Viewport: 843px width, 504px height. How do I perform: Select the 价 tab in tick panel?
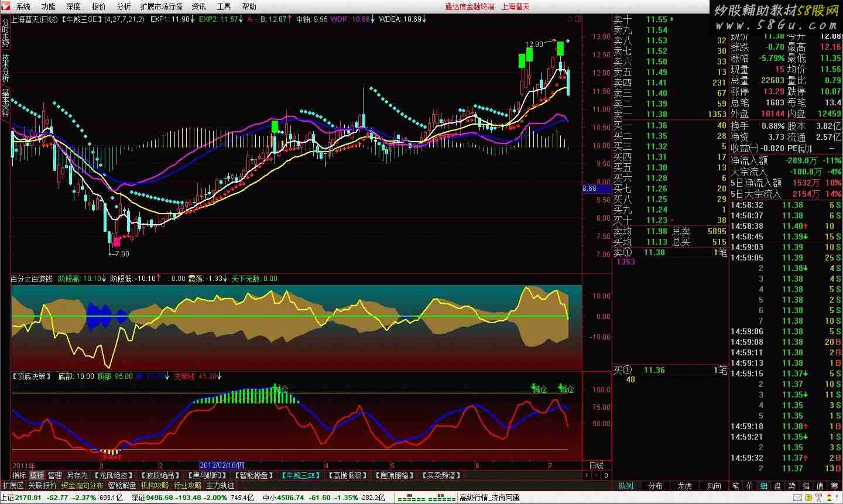[750, 486]
